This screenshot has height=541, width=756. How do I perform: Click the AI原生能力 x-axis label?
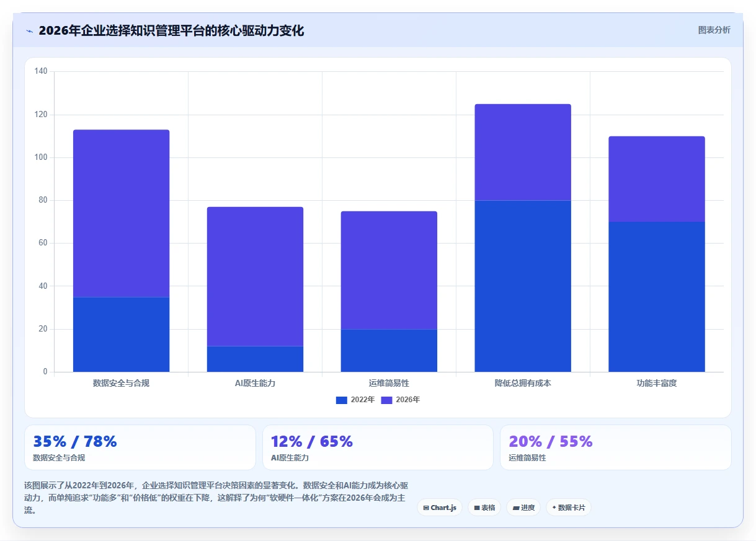pos(255,383)
